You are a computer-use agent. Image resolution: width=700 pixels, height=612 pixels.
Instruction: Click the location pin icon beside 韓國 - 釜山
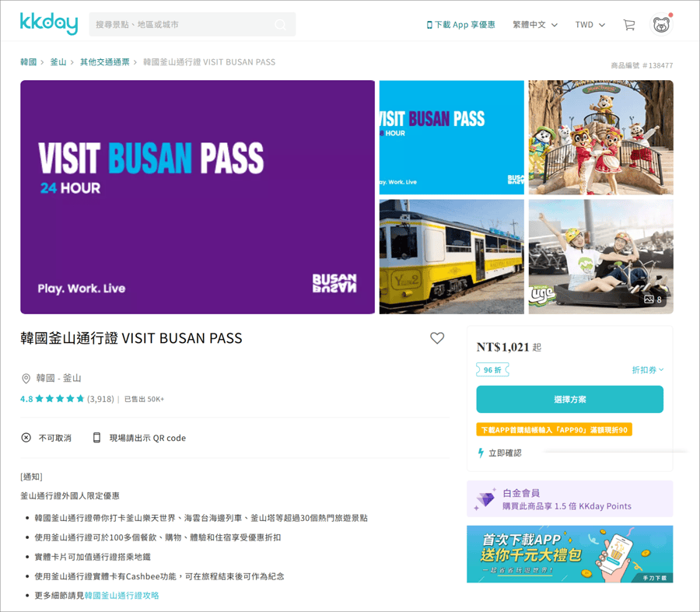click(x=26, y=379)
